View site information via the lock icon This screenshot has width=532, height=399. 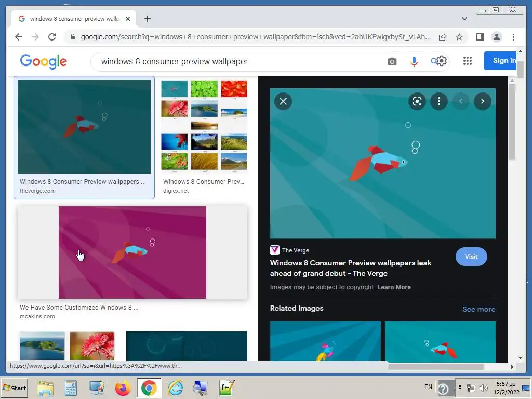(x=73, y=37)
